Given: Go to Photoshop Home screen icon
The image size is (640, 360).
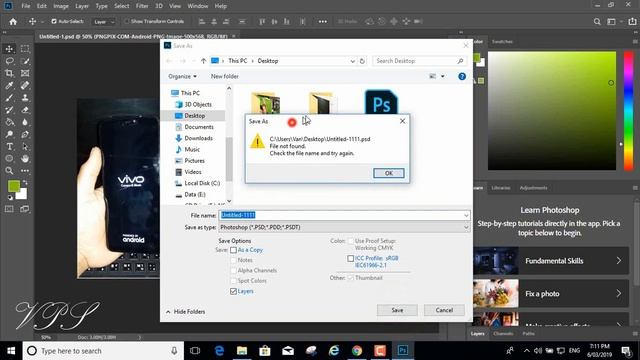Looking at the screenshot, I should coord(13,22).
